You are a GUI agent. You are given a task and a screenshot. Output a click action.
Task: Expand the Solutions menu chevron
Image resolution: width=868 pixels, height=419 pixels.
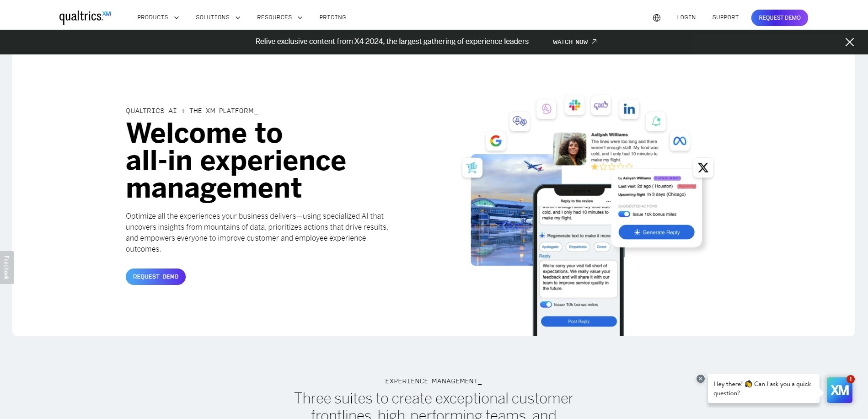pos(238,18)
